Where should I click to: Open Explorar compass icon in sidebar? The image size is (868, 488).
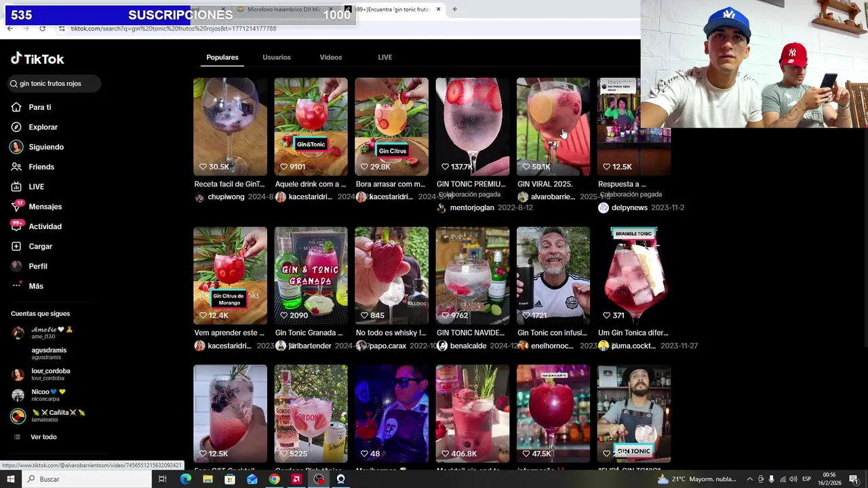[16, 127]
